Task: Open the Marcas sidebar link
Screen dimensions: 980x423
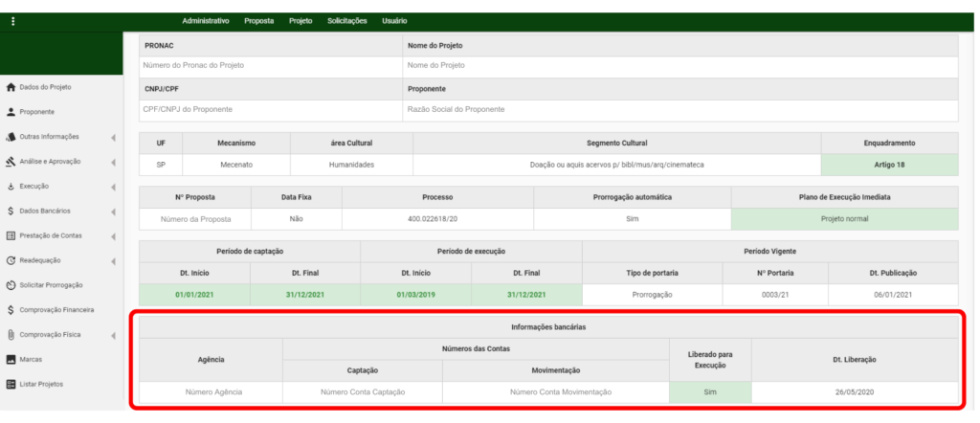Action: point(31,360)
